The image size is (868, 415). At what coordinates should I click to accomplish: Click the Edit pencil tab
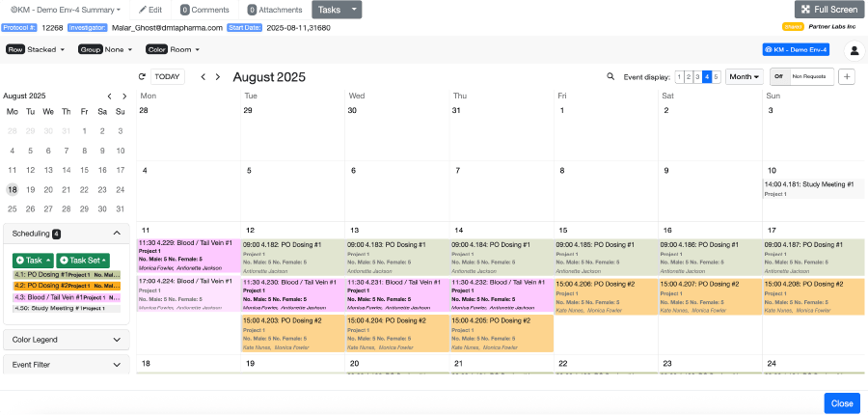pos(150,10)
